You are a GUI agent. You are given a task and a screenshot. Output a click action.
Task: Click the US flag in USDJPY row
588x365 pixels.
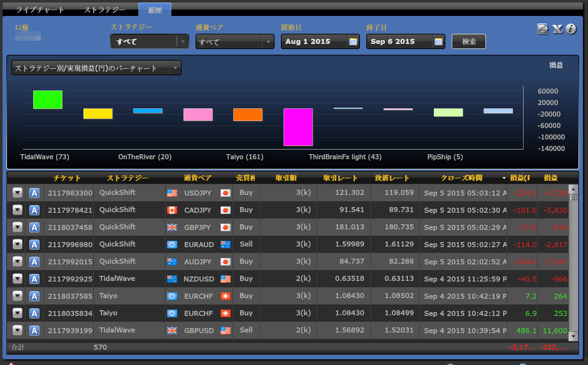[172, 193]
